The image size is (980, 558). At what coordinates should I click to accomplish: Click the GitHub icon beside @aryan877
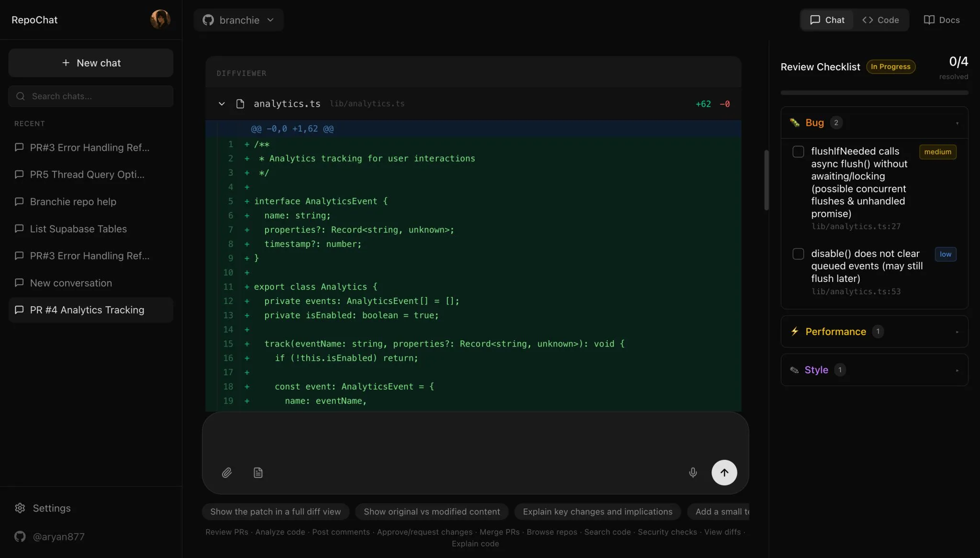point(19,536)
